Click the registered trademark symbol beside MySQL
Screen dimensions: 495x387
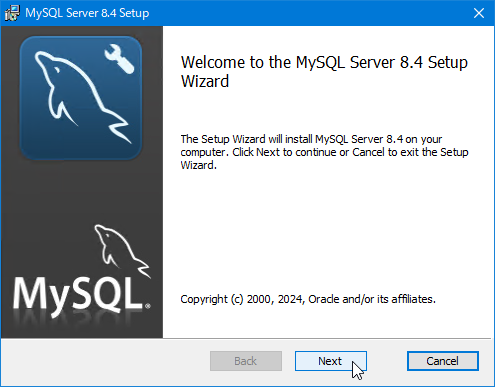(x=148, y=306)
